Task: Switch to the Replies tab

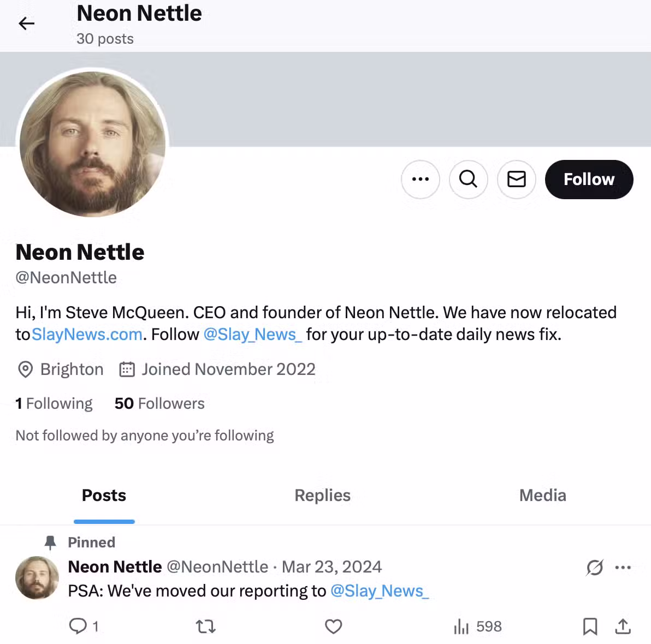Action: (x=323, y=496)
